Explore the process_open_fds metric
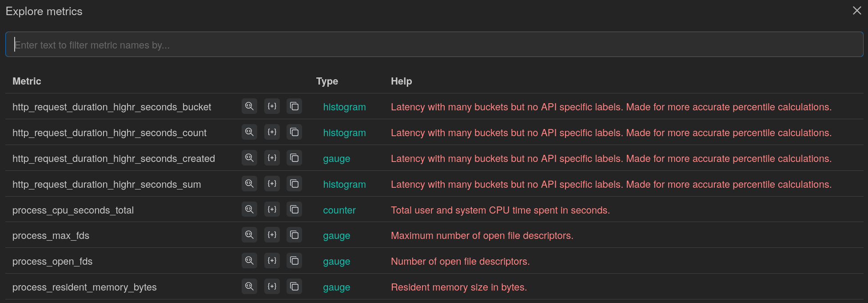This screenshot has height=303, width=868. [249, 261]
